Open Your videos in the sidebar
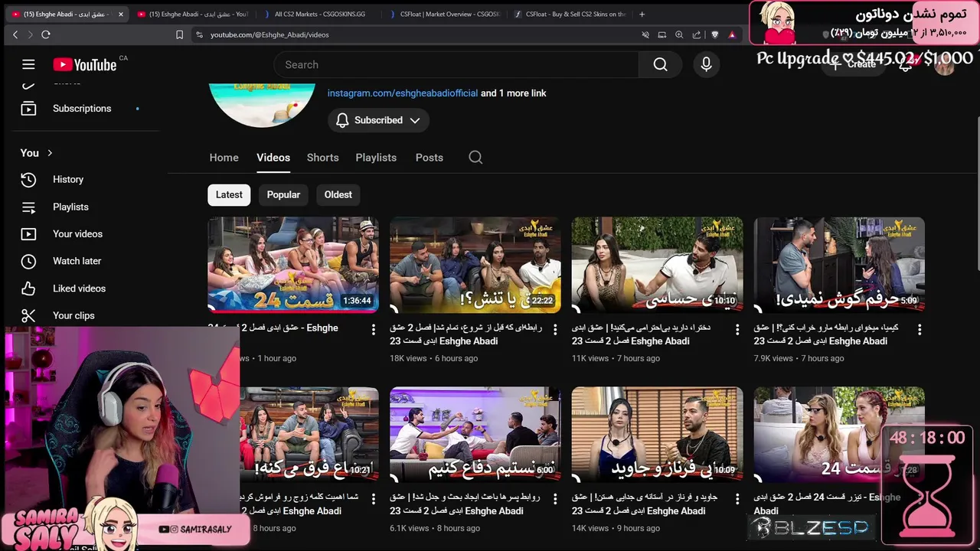Screen dimensions: 980x551 77,234
